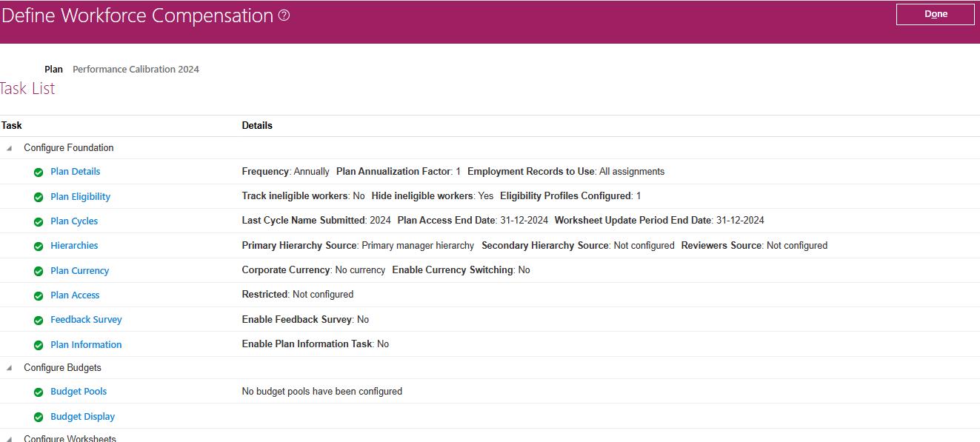This screenshot has width=980, height=442.
Task: Click the help icon beside Define Workforce Compensation
Action: pos(284,16)
